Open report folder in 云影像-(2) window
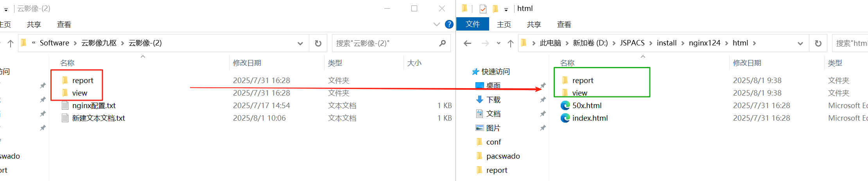 click(x=82, y=80)
